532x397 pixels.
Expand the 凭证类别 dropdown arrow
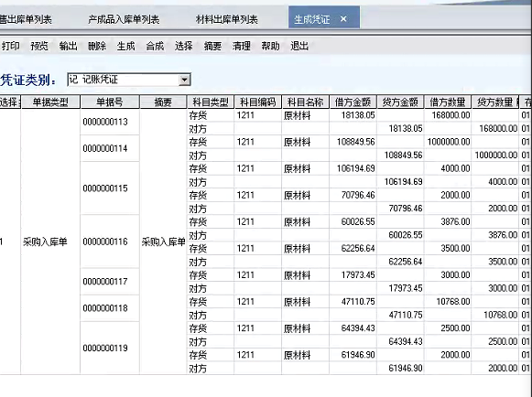184,80
